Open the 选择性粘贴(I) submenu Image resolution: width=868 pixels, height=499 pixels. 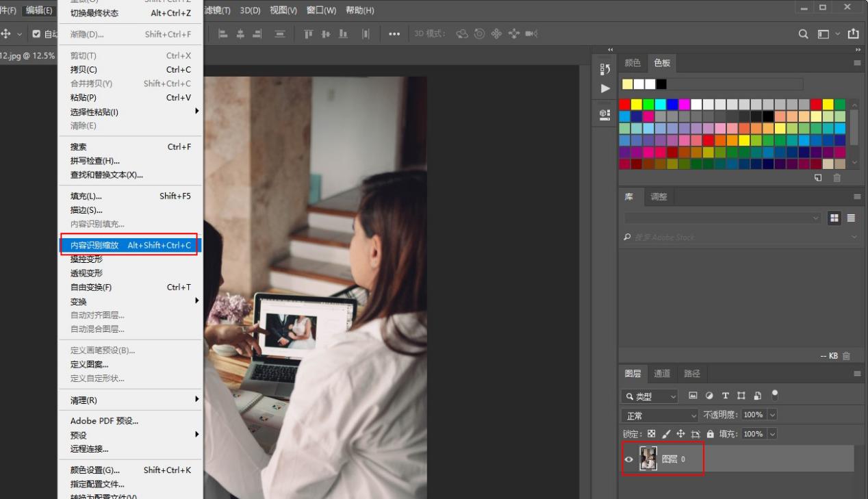point(131,112)
